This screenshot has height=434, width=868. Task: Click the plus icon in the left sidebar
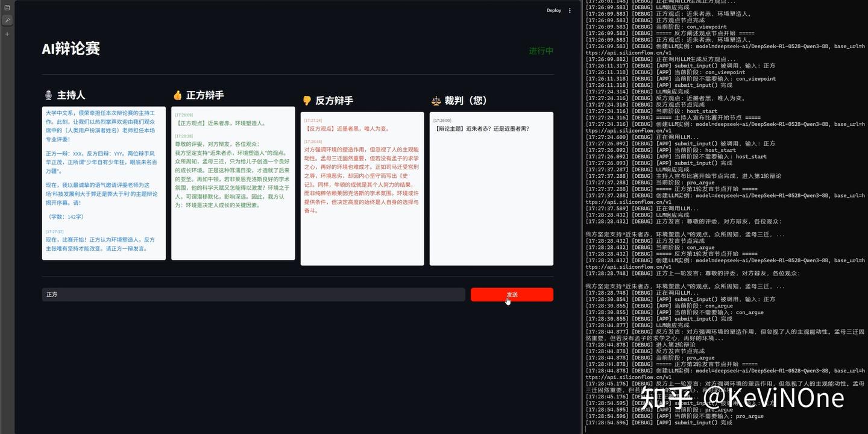[x=7, y=33]
